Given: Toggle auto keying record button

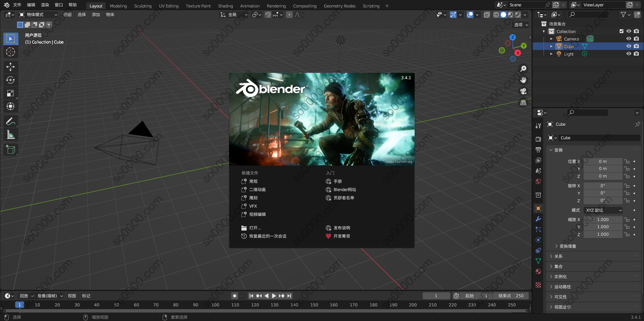Looking at the screenshot, I should pos(235,296).
